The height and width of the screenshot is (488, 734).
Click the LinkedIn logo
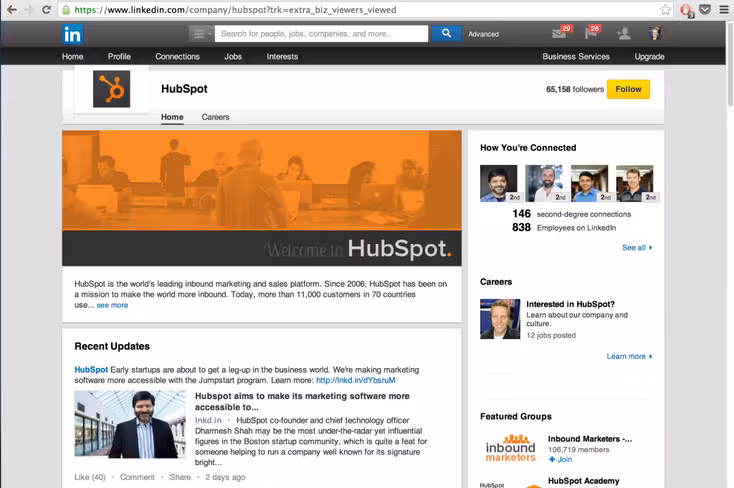point(73,34)
